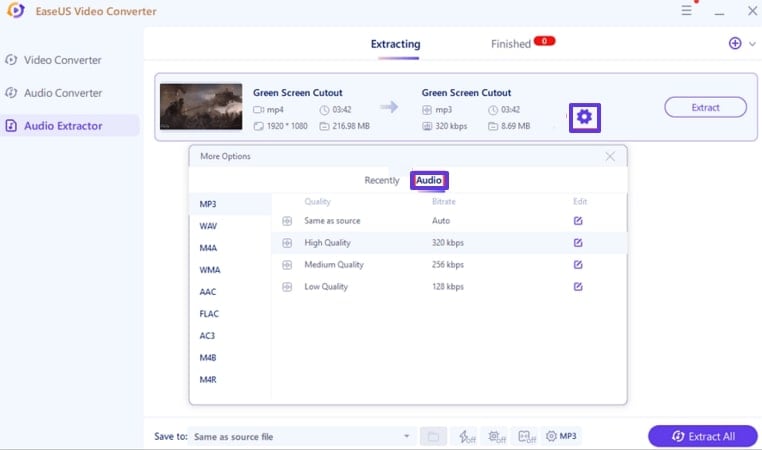This screenshot has height=450, width=762.
Task: Click the icon beside Same as source
Action: click(287, 221)
